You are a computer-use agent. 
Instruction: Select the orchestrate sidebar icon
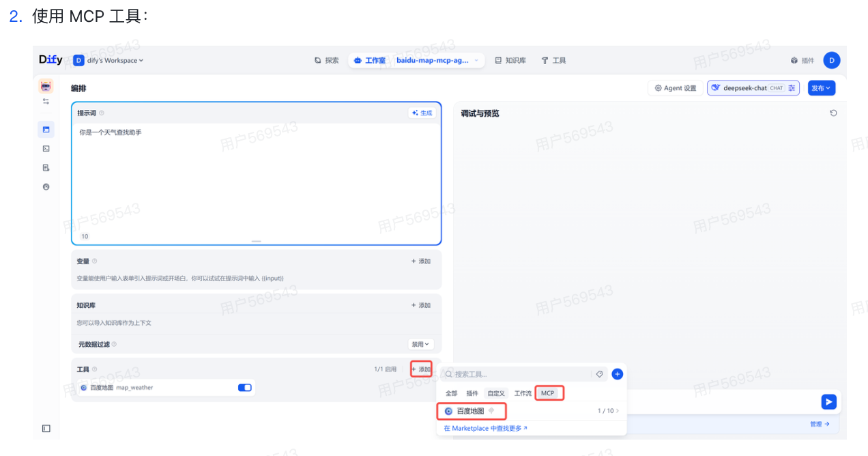(46, 129)
